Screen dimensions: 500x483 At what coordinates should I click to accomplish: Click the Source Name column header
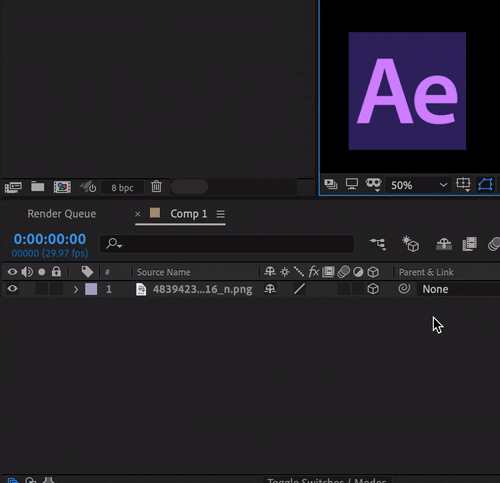pos(164,272)
